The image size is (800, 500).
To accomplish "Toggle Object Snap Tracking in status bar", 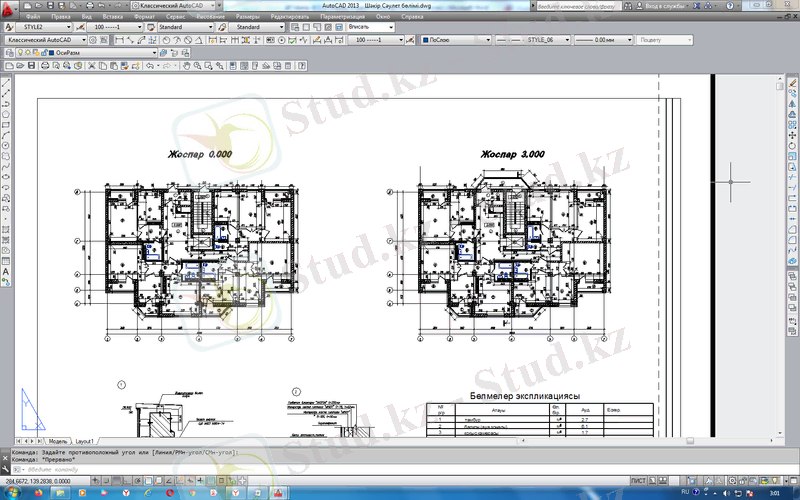I will 169,481.
